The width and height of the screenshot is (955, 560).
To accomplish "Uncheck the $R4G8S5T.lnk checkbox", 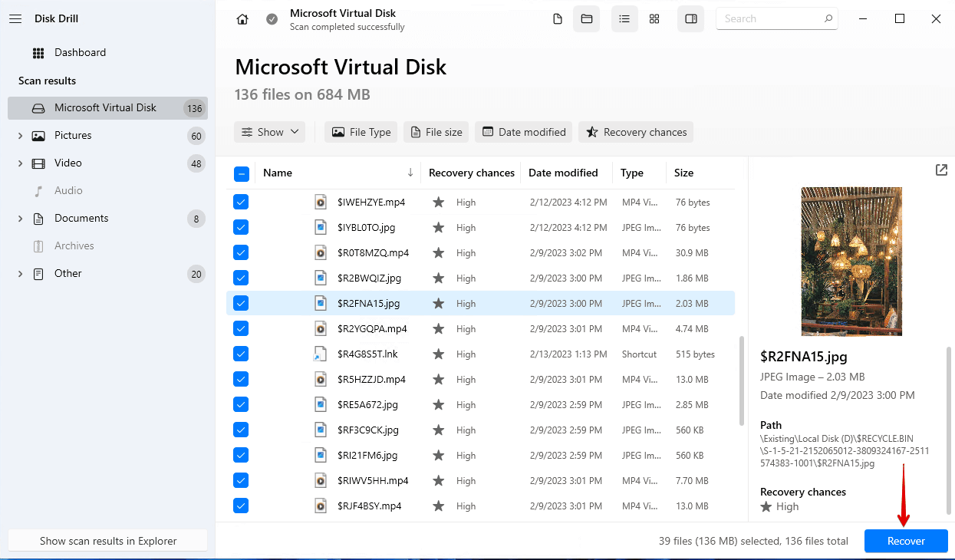I will click(241, 354).
